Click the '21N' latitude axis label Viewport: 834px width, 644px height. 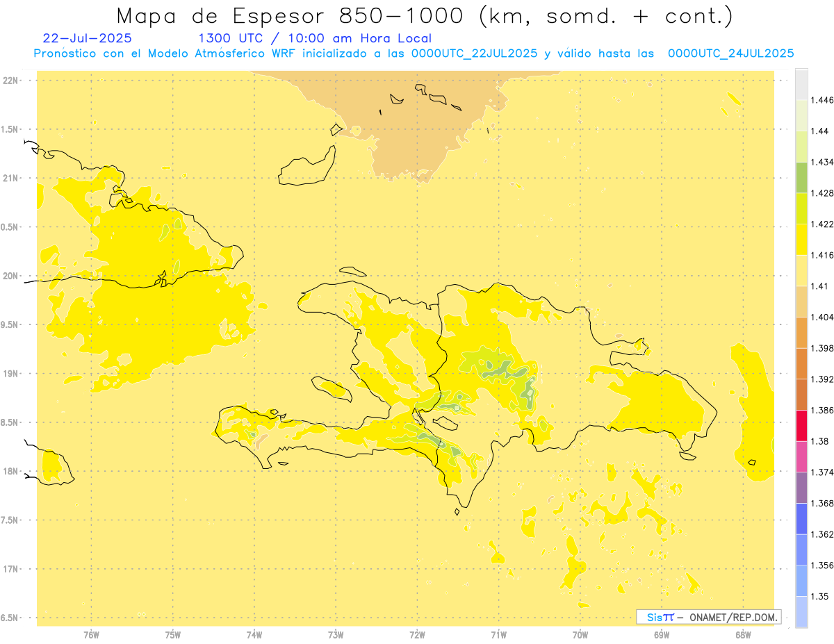coord(10,178)
